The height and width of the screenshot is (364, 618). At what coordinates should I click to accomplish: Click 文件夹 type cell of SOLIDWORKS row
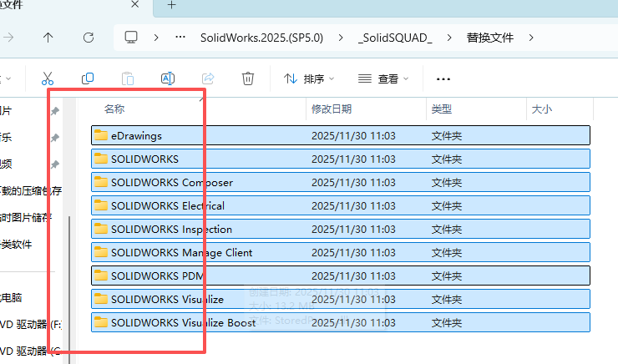click(x=447, y=159)
